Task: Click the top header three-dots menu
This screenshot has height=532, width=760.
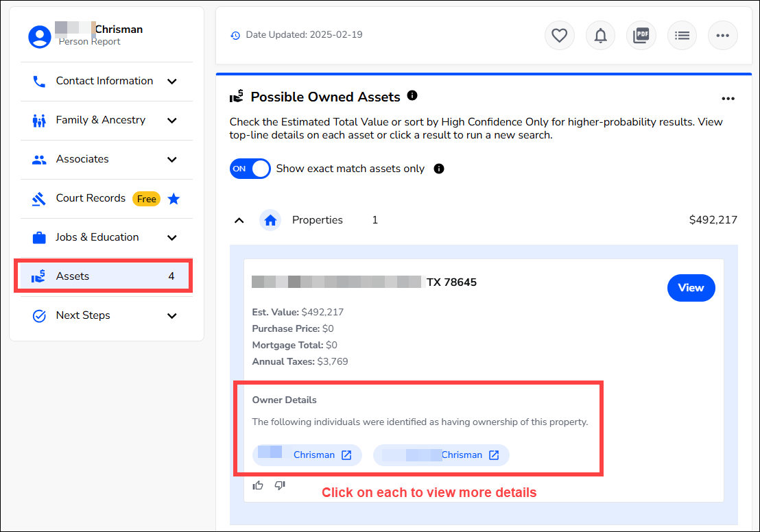Action: [722, 36]
